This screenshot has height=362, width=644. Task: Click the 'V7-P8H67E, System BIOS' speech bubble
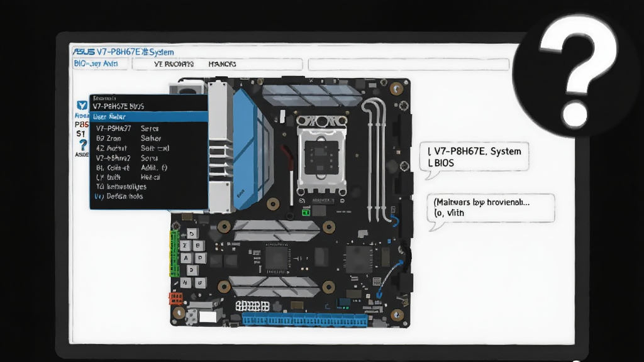click(x=474, y=156)
